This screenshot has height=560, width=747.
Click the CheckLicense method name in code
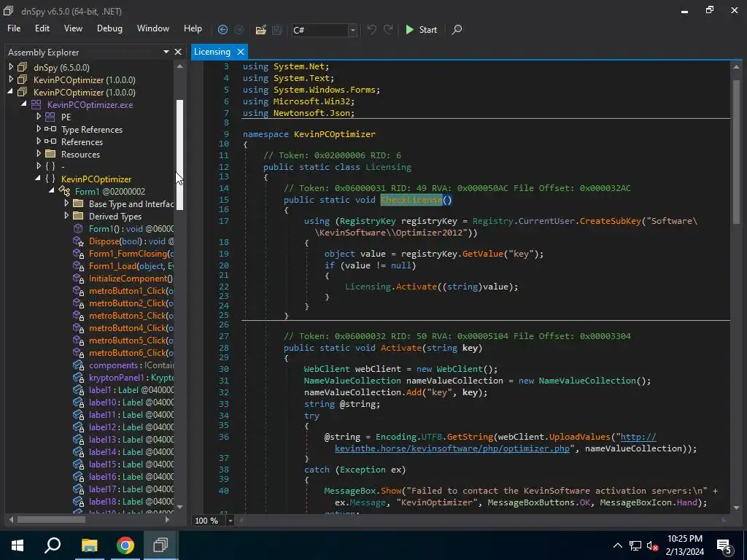[x=411, y=200]
